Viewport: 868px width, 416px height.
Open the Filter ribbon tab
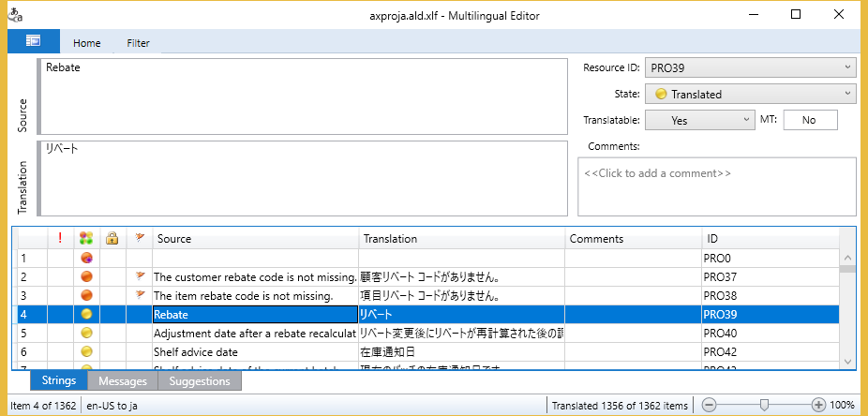[x=138, y=42]
